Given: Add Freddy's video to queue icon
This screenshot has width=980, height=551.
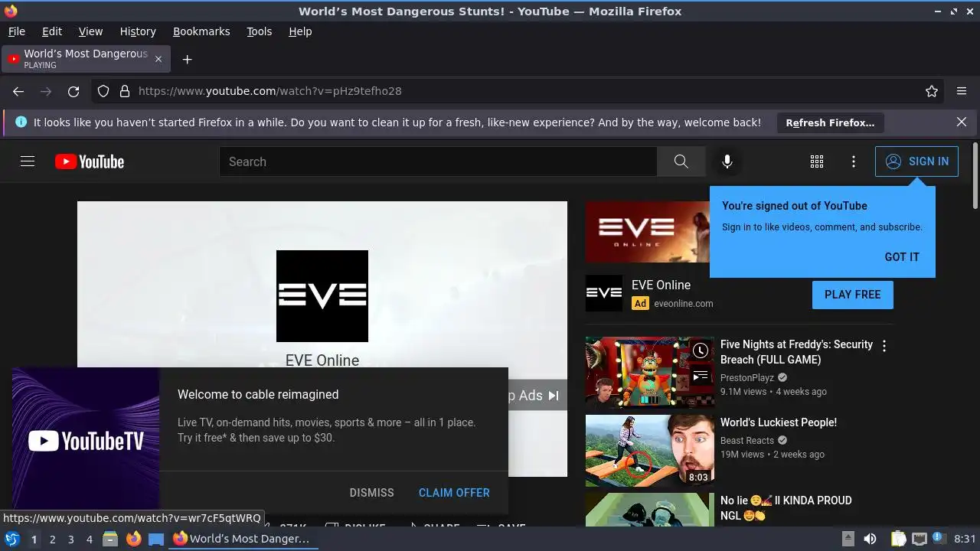Looking at the screenshot, I should 700,376.
